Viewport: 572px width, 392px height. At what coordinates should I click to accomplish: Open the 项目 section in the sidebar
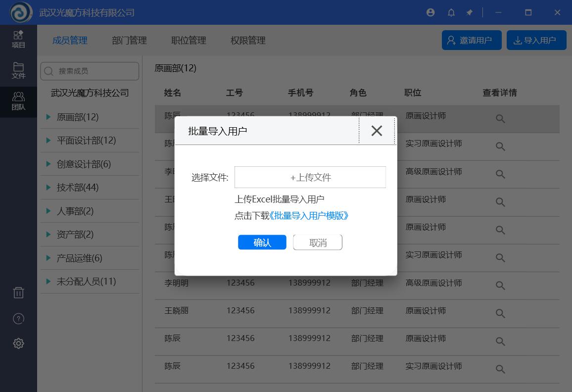point(18,40)
